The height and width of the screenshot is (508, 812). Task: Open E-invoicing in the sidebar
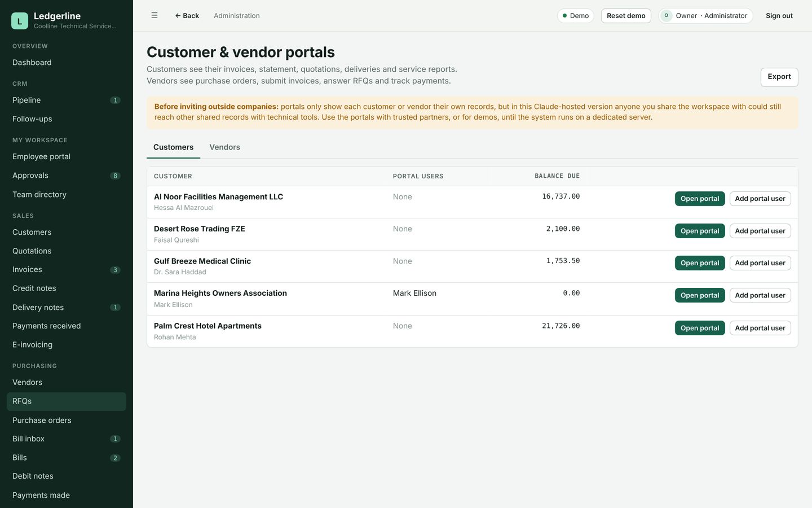click(x=67, y=345)
